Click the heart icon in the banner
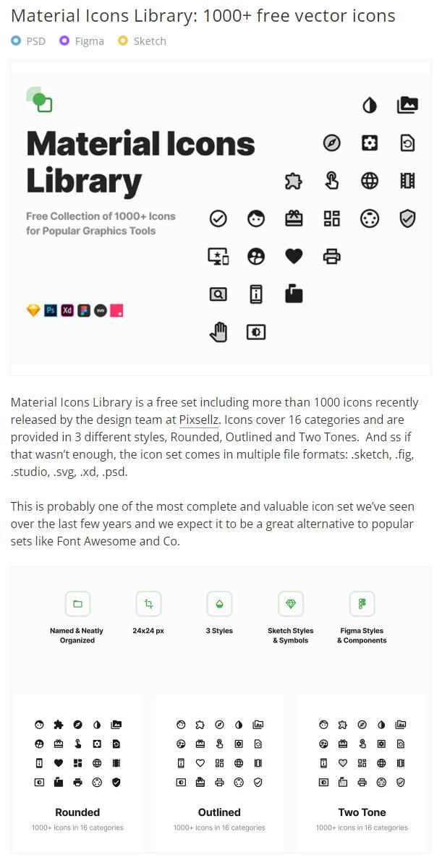This screenshot has height=868, width=442. [294, 256]
